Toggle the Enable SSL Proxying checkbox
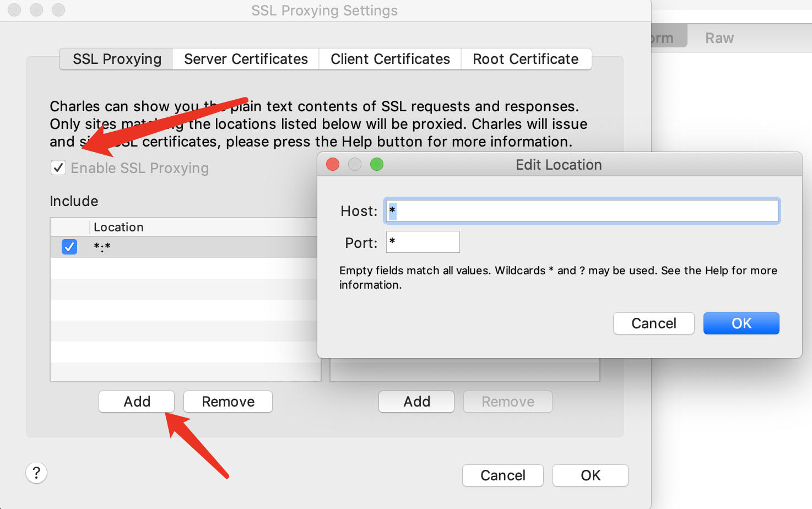812x509 pixels. (58, 167)
